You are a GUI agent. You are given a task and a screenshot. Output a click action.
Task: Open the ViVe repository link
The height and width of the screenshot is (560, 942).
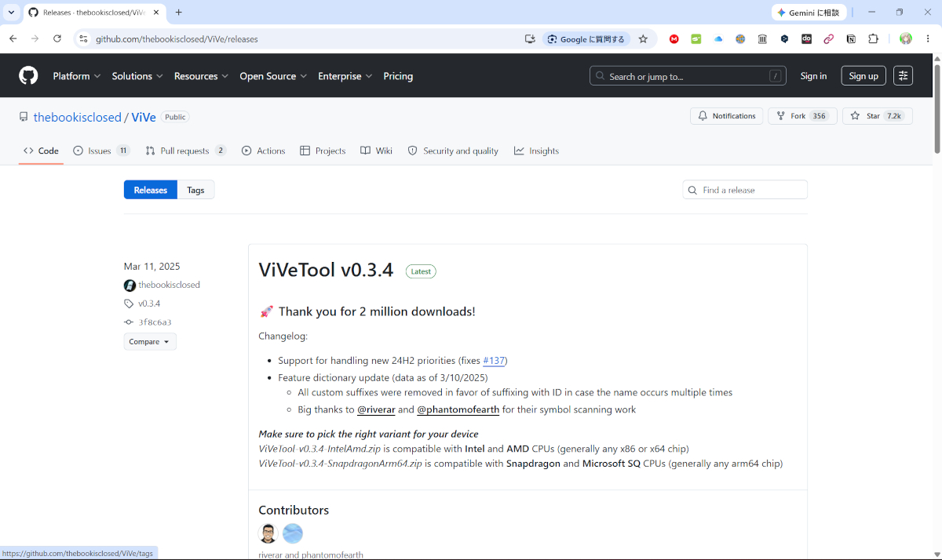[144, 117]
